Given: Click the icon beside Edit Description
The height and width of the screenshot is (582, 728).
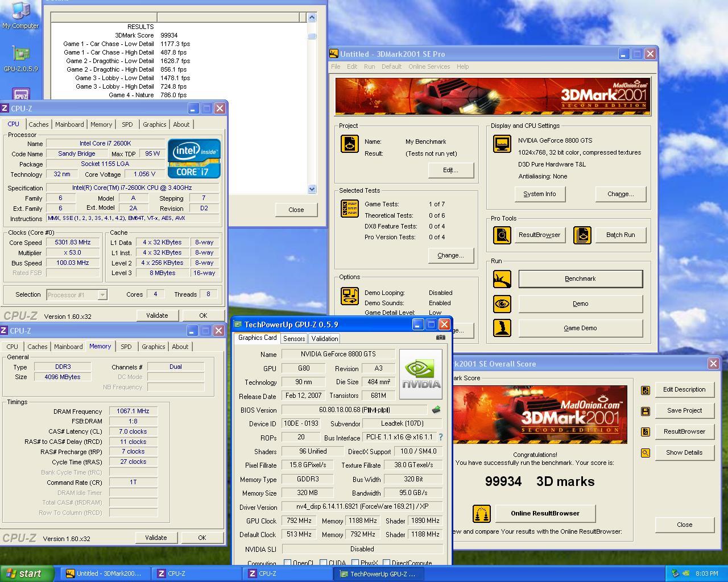Looking at the screenshot, I should [x=645, y=390].
